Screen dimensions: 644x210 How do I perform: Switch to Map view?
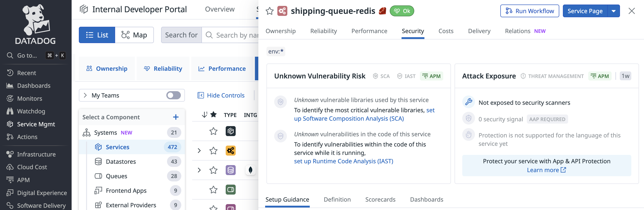pyautogui.click(x=134, y=35)
